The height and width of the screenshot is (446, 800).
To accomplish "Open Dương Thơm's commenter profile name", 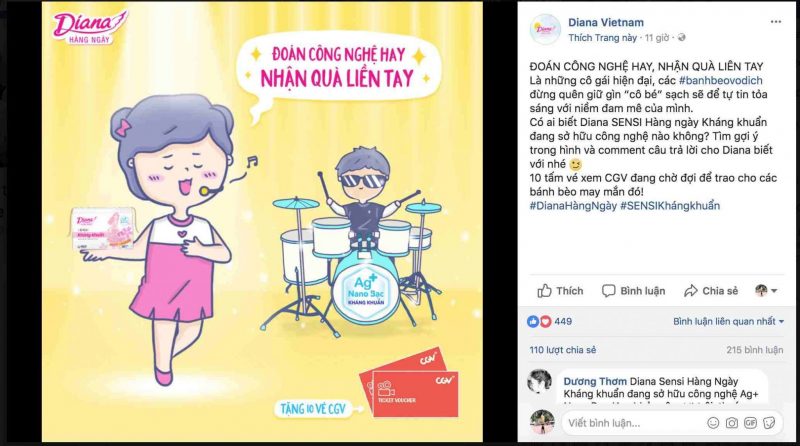I will tap(595, 381).
